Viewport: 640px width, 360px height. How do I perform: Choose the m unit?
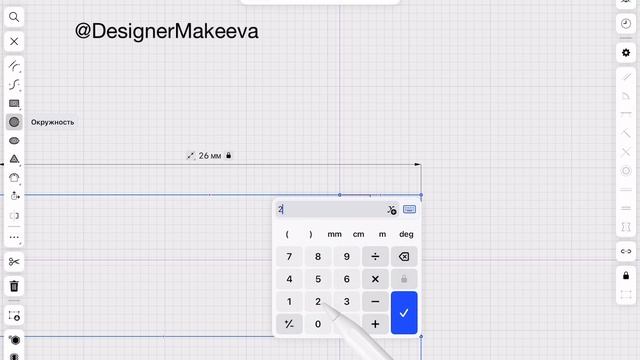coord(382,234)
